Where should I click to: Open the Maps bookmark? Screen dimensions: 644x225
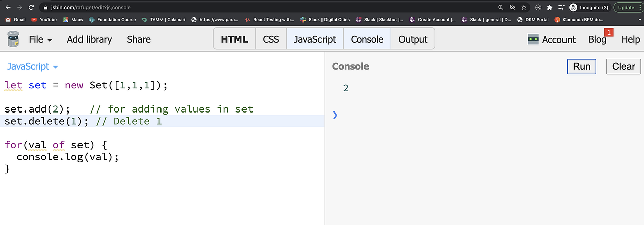[x=73, y=20]
